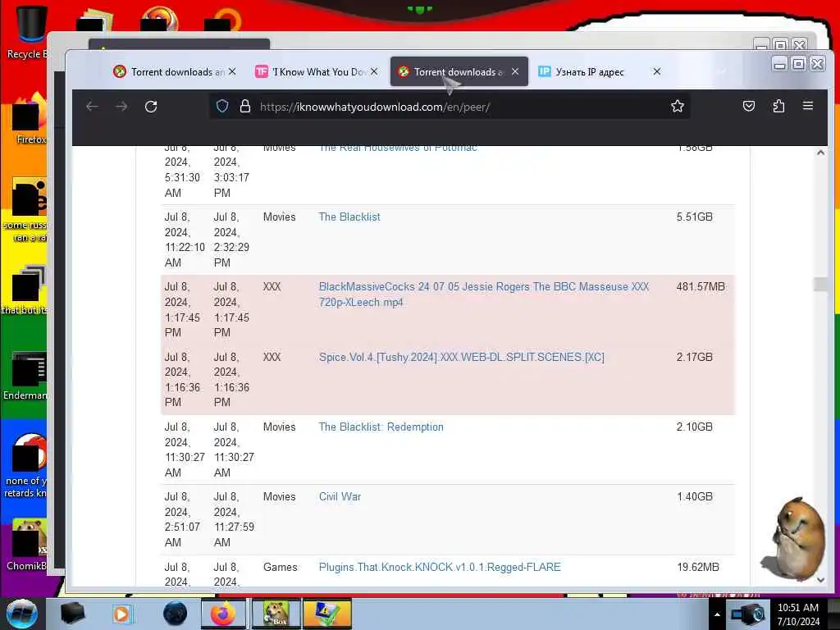
Task: Open the warning-sign taskbar app
Action: [x=326, y=614]
